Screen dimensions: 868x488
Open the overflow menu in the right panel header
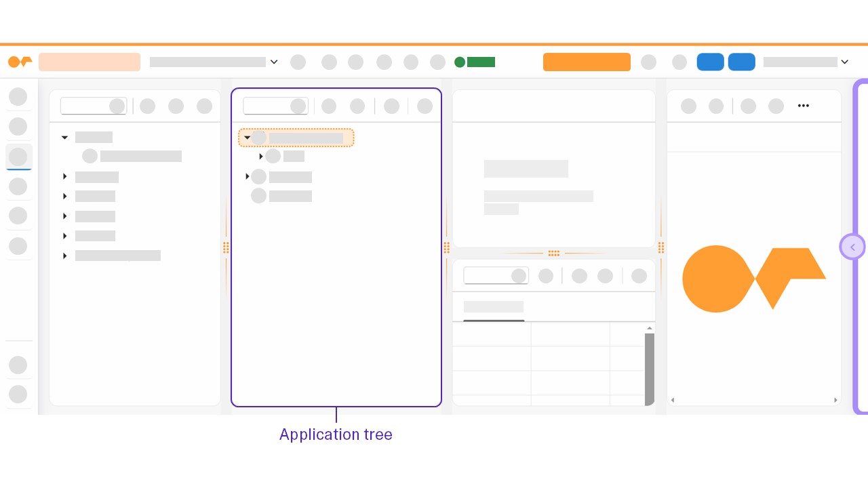coord(804,106)
